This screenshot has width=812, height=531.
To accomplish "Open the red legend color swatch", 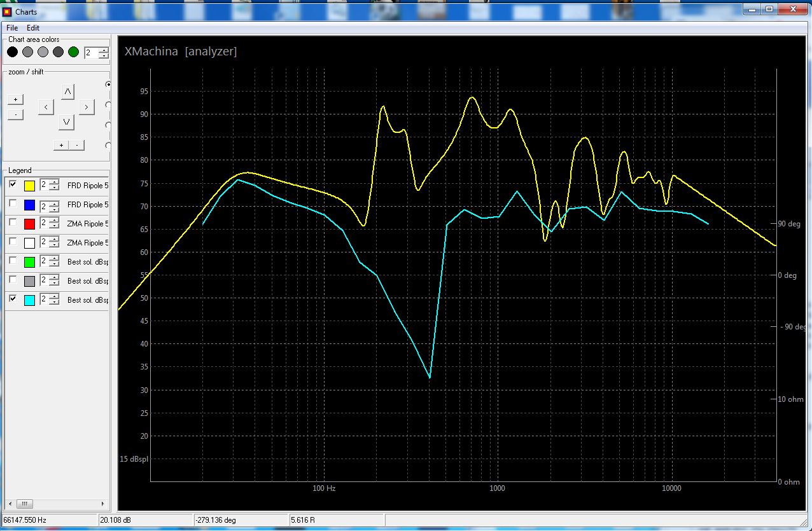I will point(29,224).
